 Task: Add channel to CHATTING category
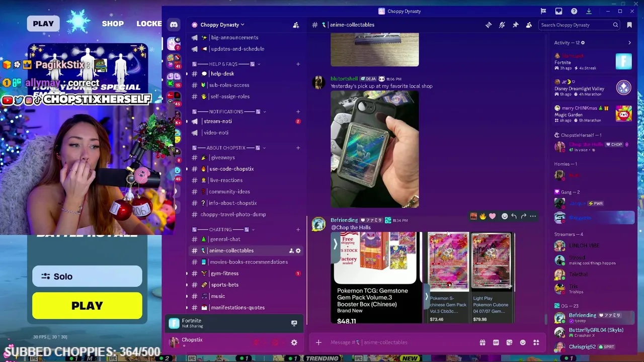click(298, 229)
